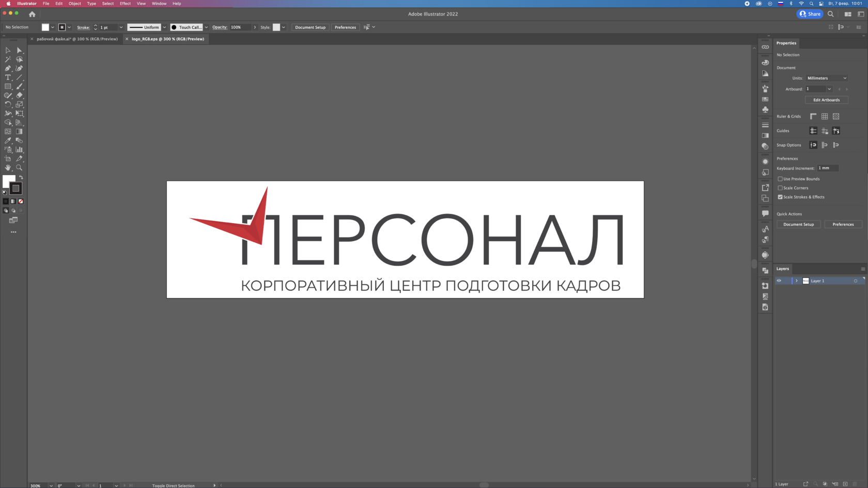Click the Home icon

(x=32, y=14)
